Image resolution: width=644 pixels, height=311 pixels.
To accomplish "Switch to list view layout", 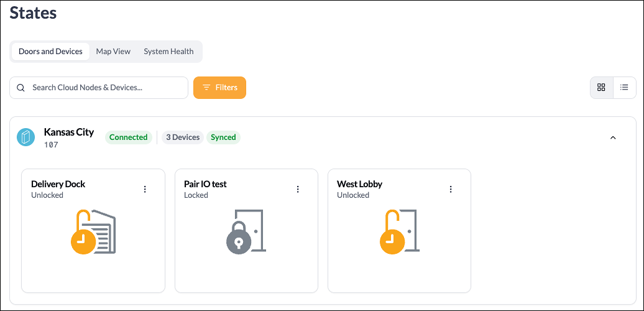I will (624, 87).
